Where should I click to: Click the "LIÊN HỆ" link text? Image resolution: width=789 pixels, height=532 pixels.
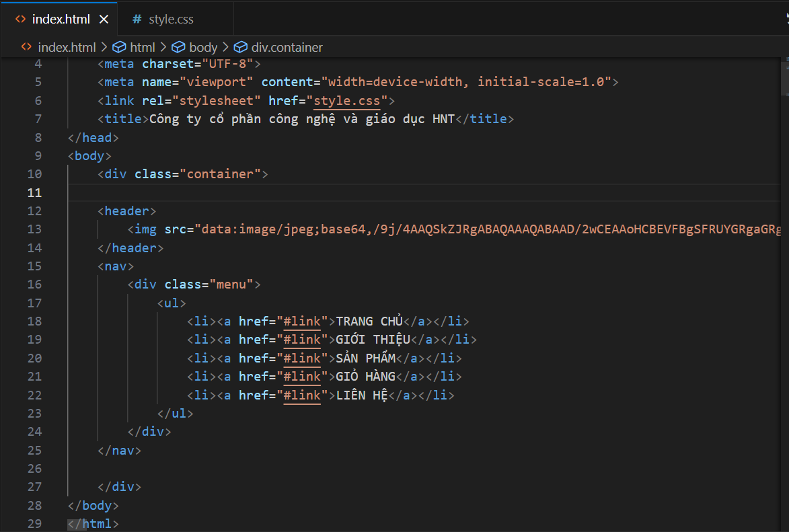362,395
